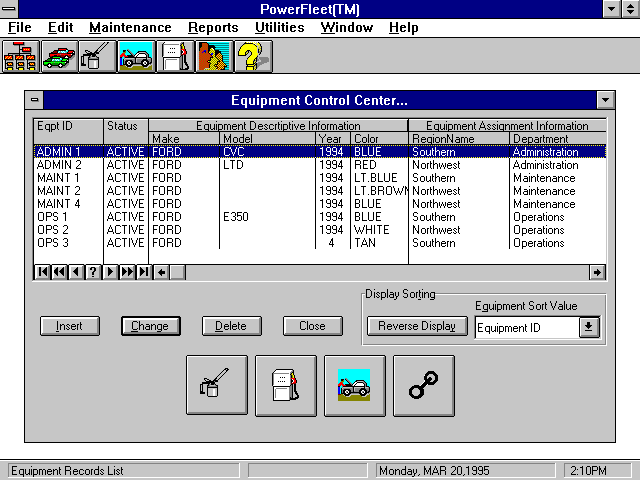Viewport: 640px width, 480px height.
Task: Open the vehicles (two cars) toolbar icon
Action: click(x=59, y=56)
